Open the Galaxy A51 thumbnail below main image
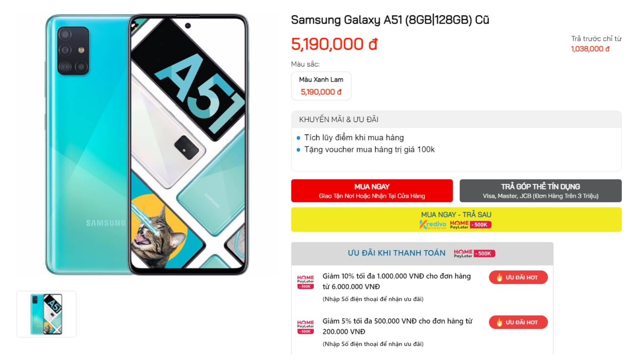Image resolution: width=644 pixels, height=362 pixels. point(47,314)
